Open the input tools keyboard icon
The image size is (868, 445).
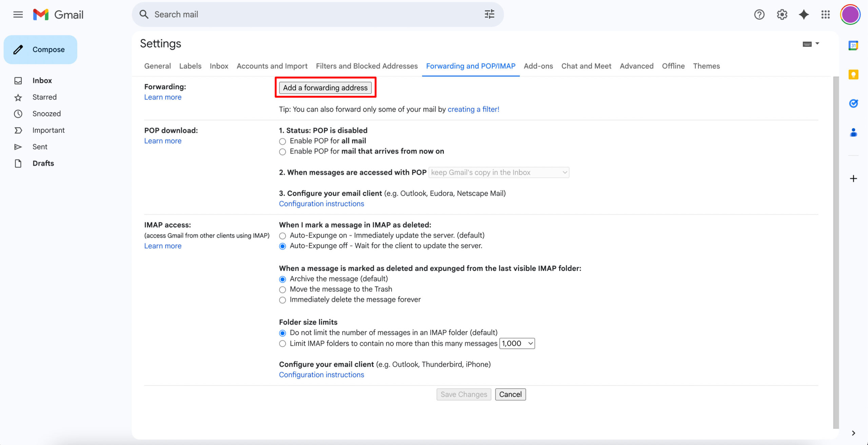[807, 44]
